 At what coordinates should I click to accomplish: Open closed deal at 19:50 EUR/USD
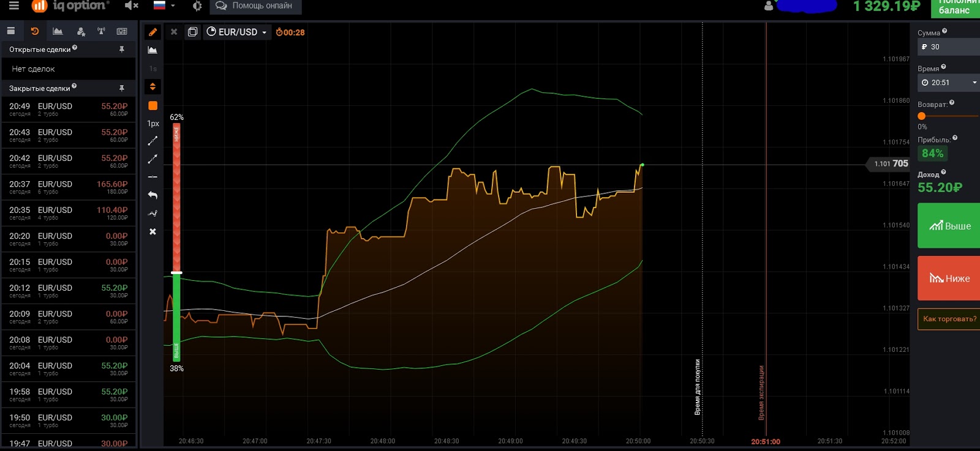coord(69,421)
